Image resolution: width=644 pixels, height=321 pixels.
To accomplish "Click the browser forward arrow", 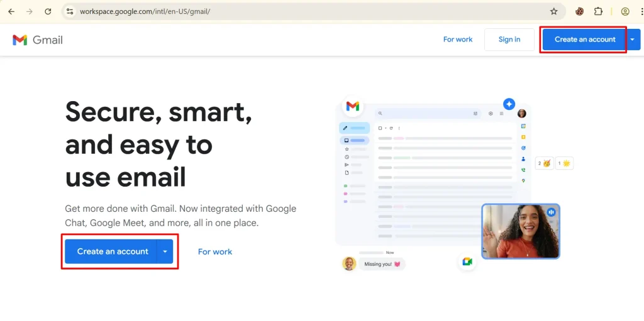I will pyautogui.click(x=30, y=11).
